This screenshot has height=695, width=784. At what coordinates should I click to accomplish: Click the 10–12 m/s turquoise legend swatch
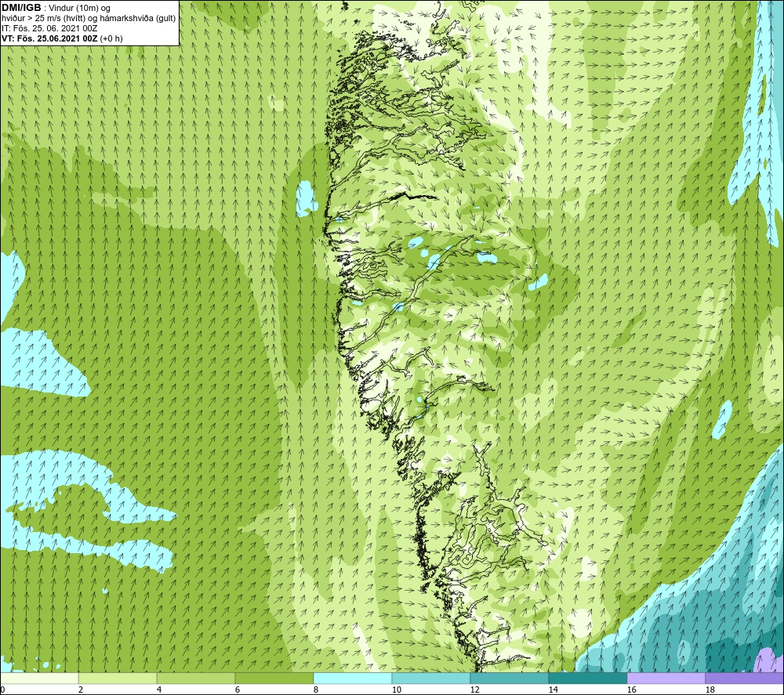[431, 678]
